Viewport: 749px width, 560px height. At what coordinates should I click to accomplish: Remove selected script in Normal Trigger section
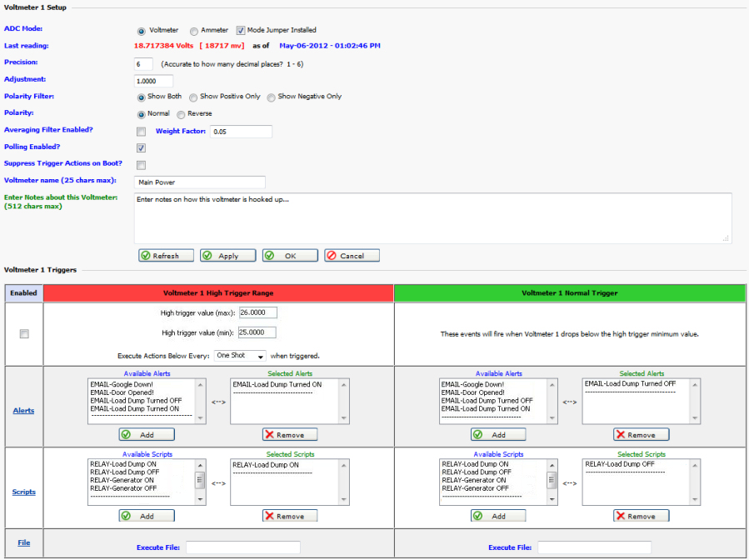coord(641,516)
